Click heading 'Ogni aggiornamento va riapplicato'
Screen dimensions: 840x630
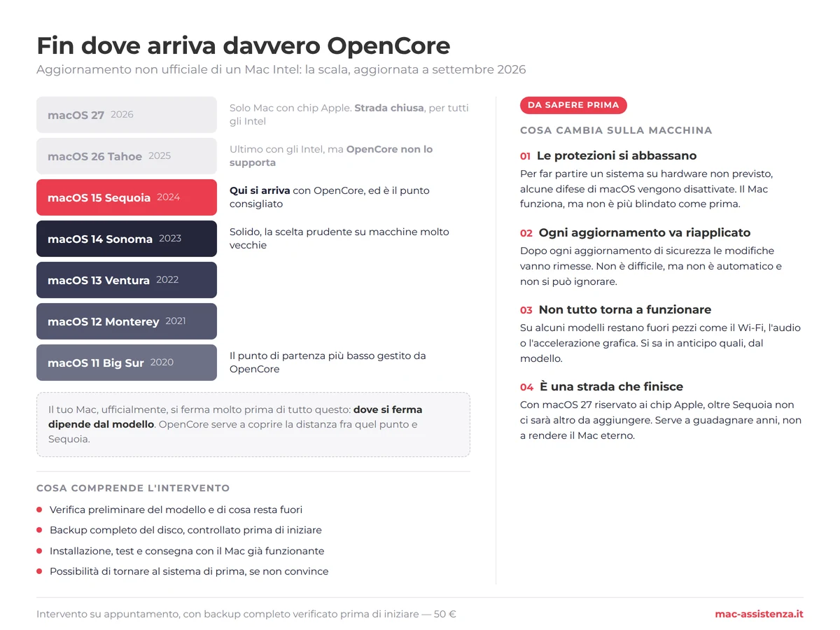tap(645, 232)
